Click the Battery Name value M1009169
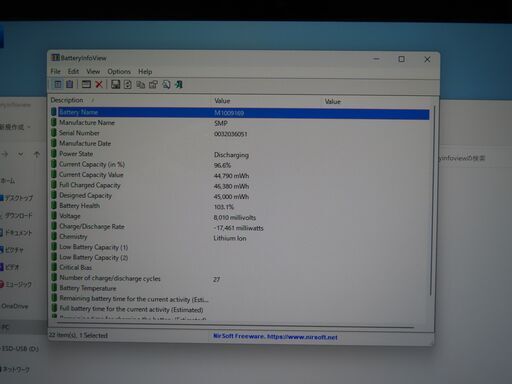The width and height of the screenshot is (512, 384). coord(229,113)
